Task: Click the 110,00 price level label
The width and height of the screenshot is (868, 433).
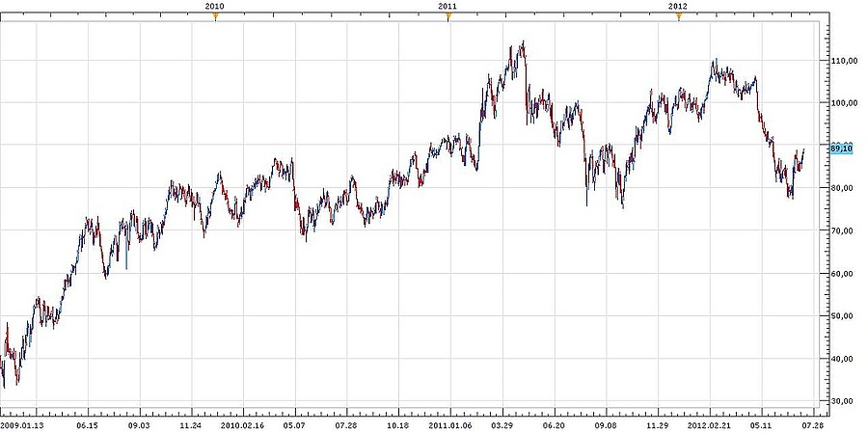Action: point(842,61)
